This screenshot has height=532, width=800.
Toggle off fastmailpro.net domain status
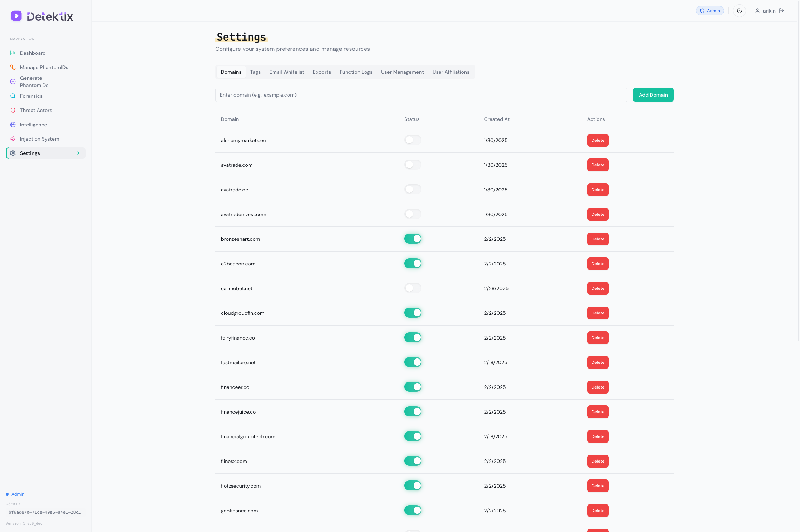pos(413,362)
